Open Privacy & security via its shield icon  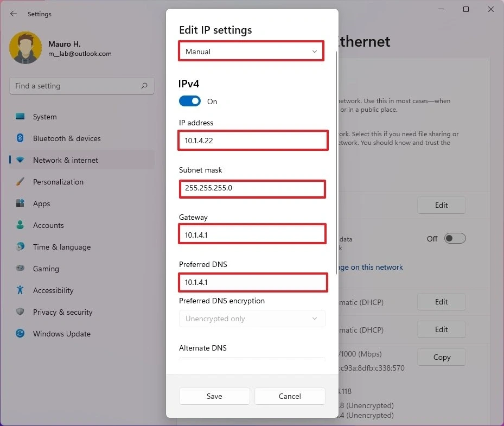(x=20, y=312)
